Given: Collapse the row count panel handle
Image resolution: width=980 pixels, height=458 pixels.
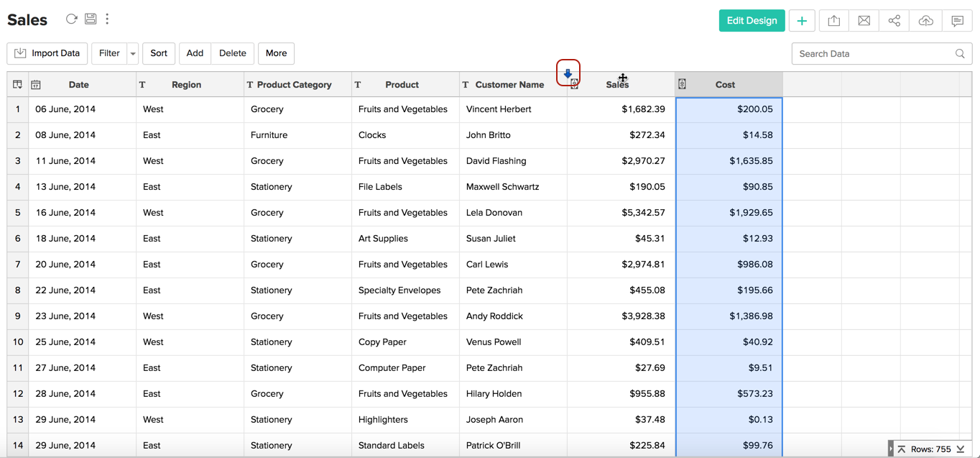Looking at the screenshot, I should (891, 449).
